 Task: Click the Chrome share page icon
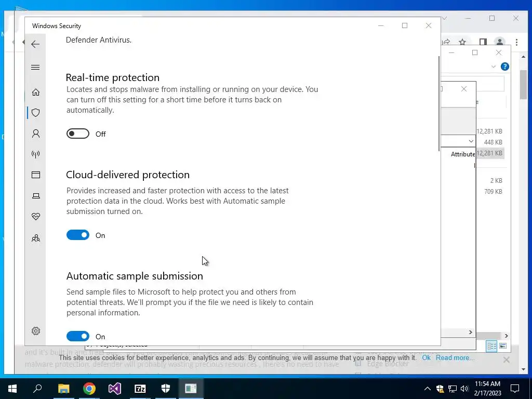446,42
